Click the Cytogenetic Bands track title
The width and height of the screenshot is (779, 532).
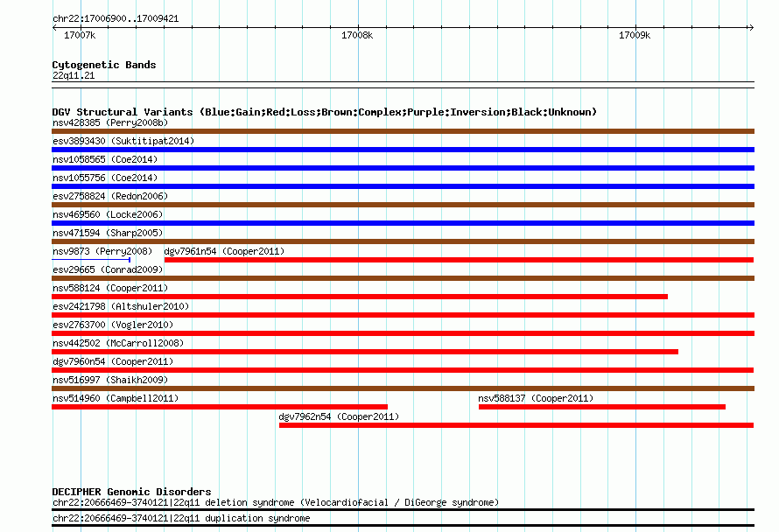(104, 65)
